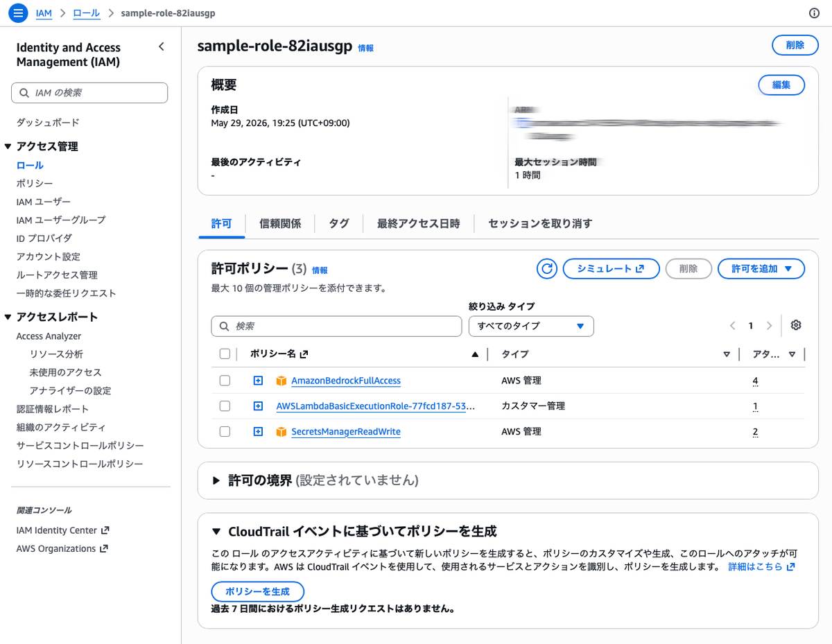Switch to the 信頼関係 tab
The width and height of the screenshot is (832, 644).
pyautogui.click(x=280, y=224)
